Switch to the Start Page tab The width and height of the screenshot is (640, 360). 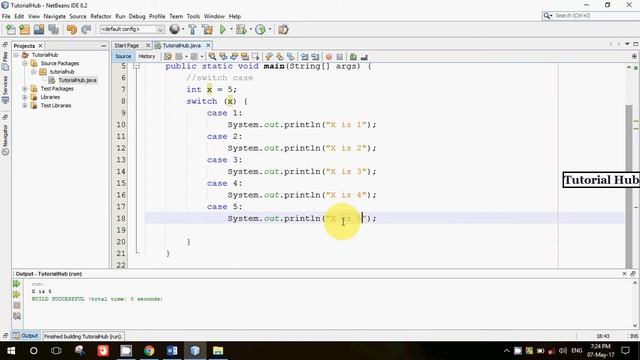(x=127, y=45)
